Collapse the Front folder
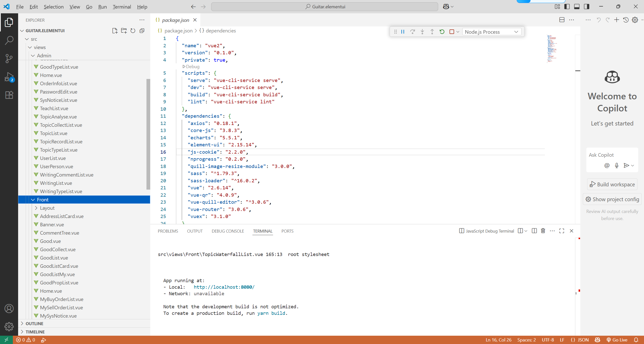 tap(33, 200)
